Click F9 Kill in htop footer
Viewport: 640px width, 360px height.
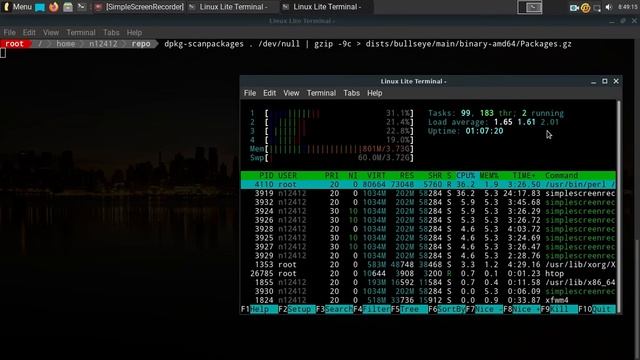click(x=560, y=309)
